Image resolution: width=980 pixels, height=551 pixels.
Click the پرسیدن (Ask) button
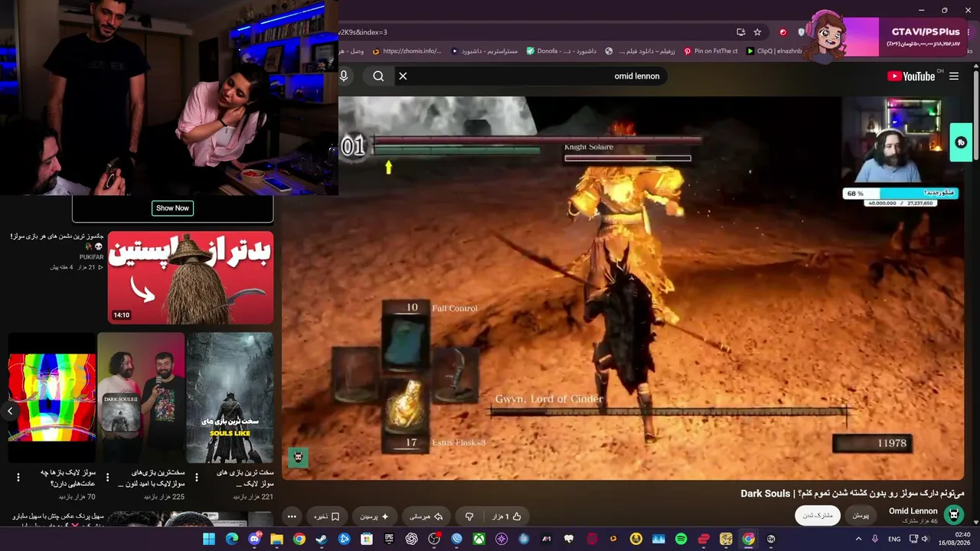point(374,517)
